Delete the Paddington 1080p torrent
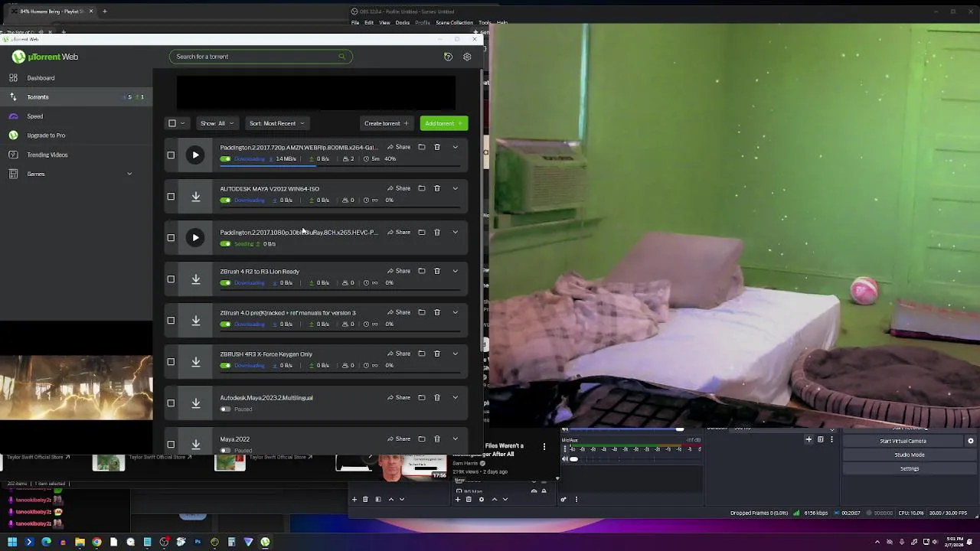This screenshot has width=980, height=551. [x=437, y=232]
